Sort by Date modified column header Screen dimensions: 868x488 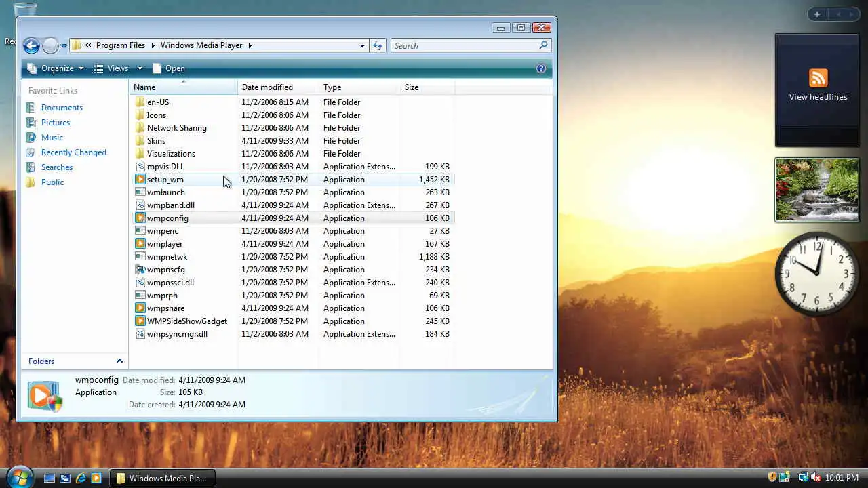click(x=278, y=87)
